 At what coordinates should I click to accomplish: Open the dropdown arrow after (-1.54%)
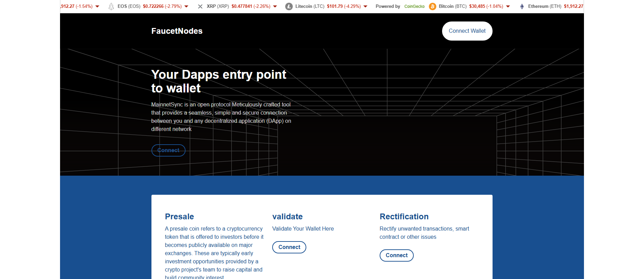(97, 6)
